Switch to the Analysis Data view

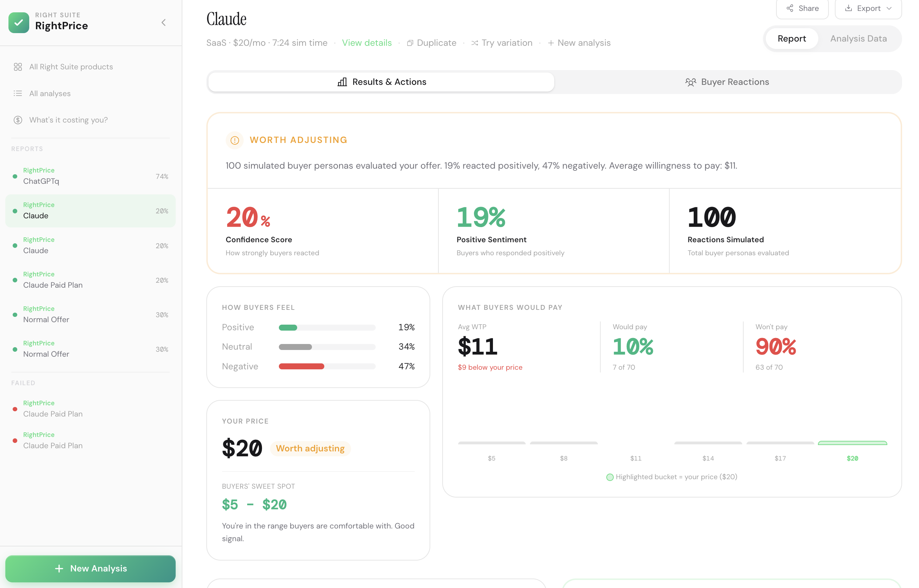[858, 39]
